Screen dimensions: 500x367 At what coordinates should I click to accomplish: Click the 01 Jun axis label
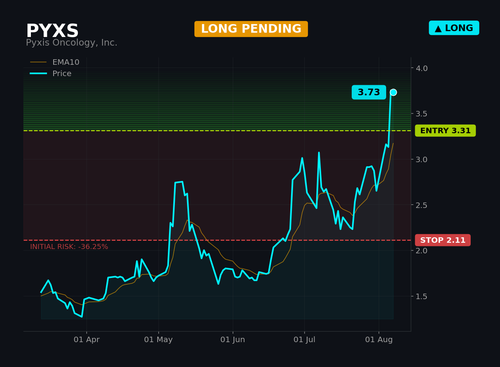[x=233, y=340]
